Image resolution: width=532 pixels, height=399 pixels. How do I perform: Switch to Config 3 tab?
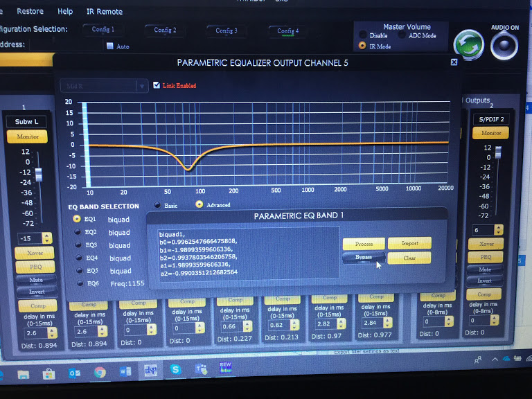coord(227,30)
